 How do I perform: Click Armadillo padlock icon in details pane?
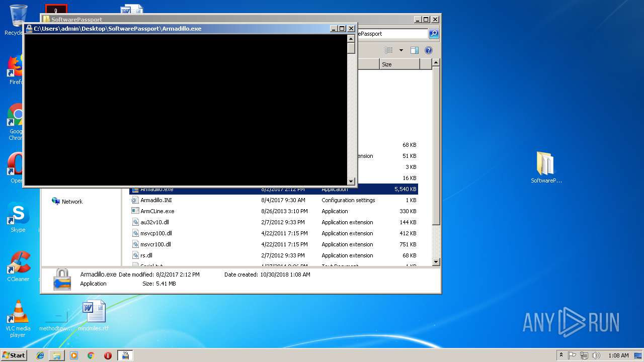[x=62, y=279]
